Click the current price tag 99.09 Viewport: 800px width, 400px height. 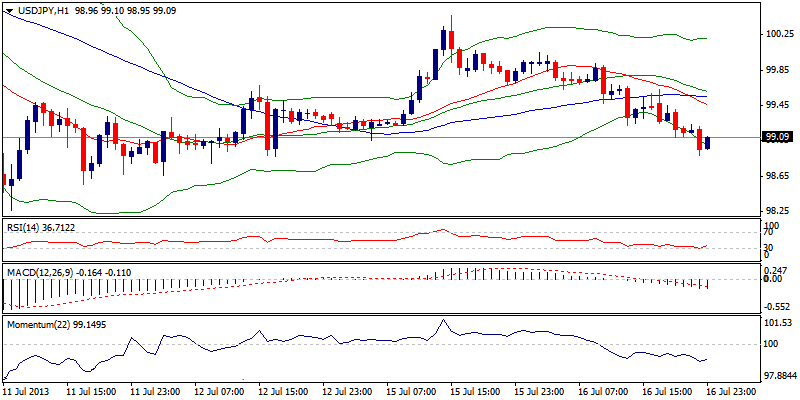click(x=778, y=137)
